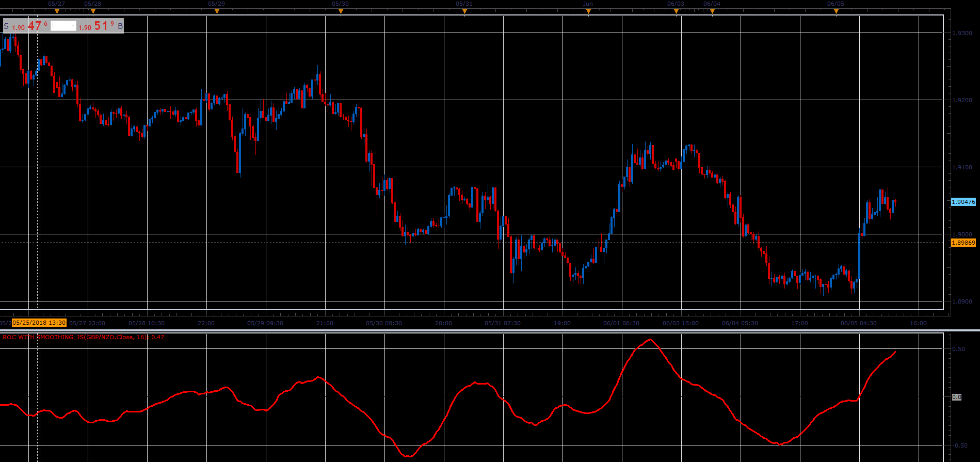Click the 17:00 time axis label
Image resolution: width=980 pixels, height=462 pixels.
click(x=799, y=323)
